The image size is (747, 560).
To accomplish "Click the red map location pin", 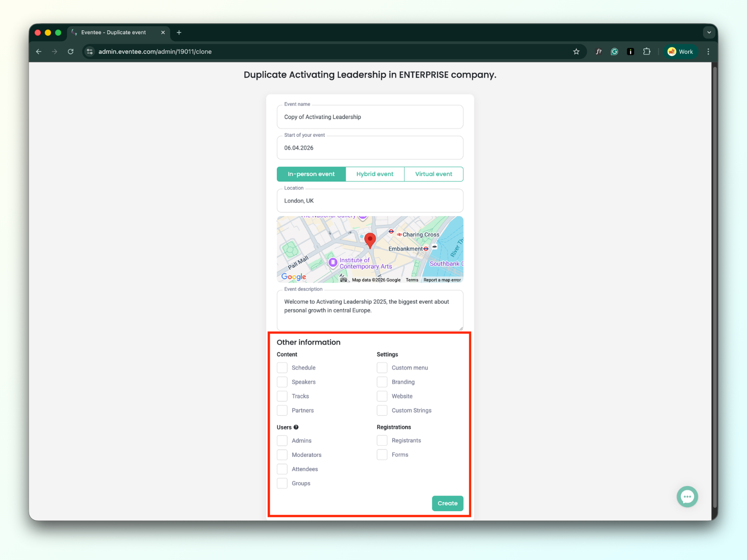I will 370,240.
